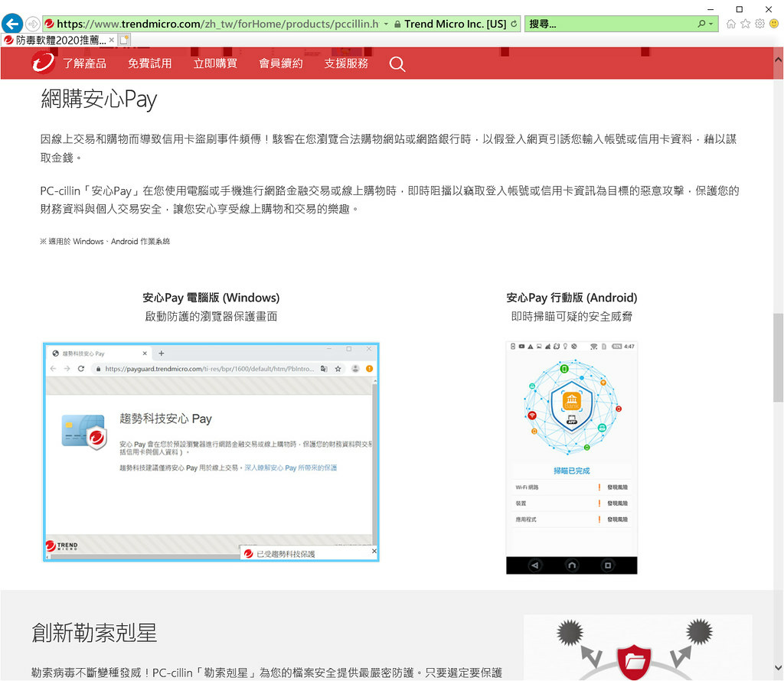The width and height of the screenshot is (784, 681).
Task: Open the browser Home icon
Action: point(730,24)
